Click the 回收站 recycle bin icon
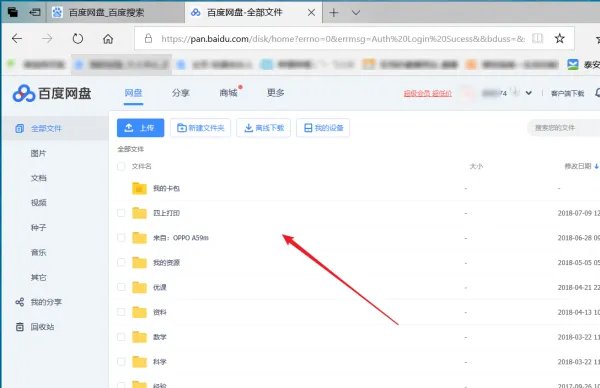Viewport: 600px width, 388px height. click(20, 327)
